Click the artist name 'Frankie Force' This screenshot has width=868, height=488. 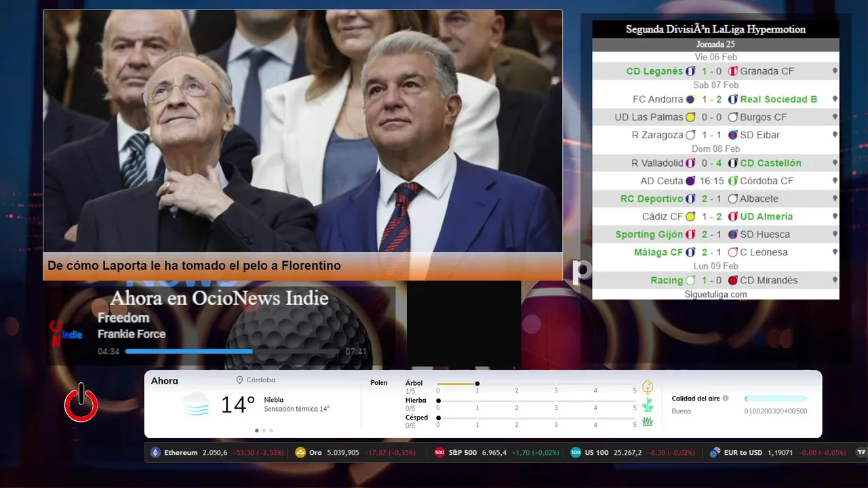click(132, 334)
